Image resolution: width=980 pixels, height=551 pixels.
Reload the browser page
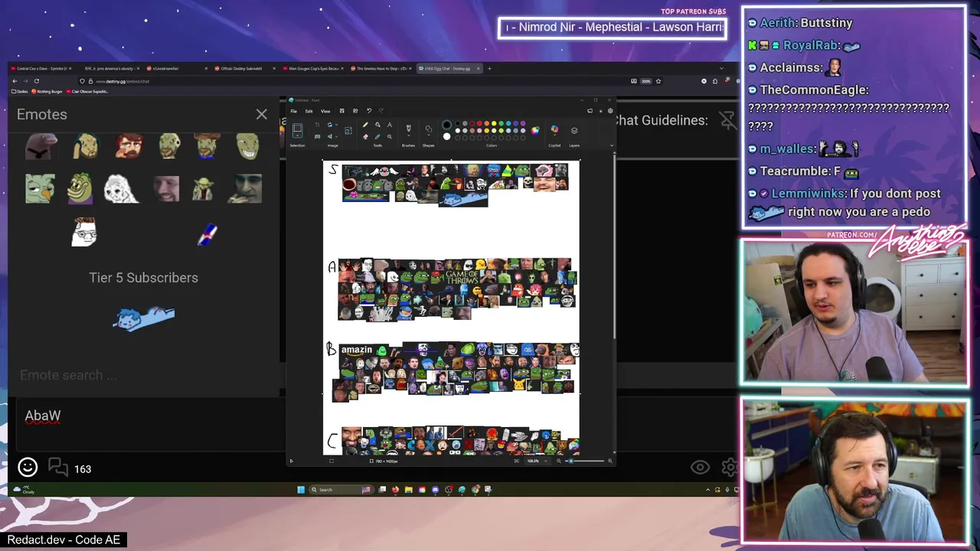tap(37, 81)
